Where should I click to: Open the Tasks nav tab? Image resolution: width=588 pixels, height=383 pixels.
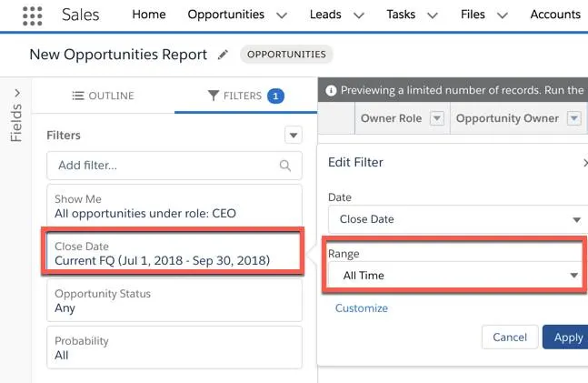(x=401, y=15)
